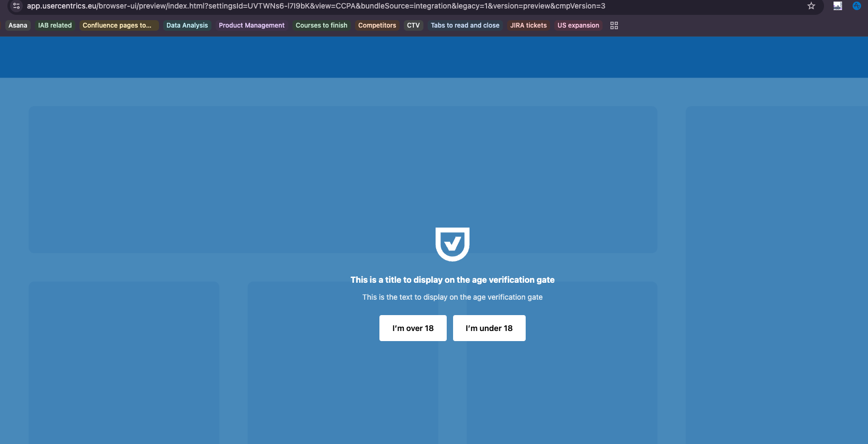
Task: Open the all bookmarks grid icon
Action: [614, 25]
